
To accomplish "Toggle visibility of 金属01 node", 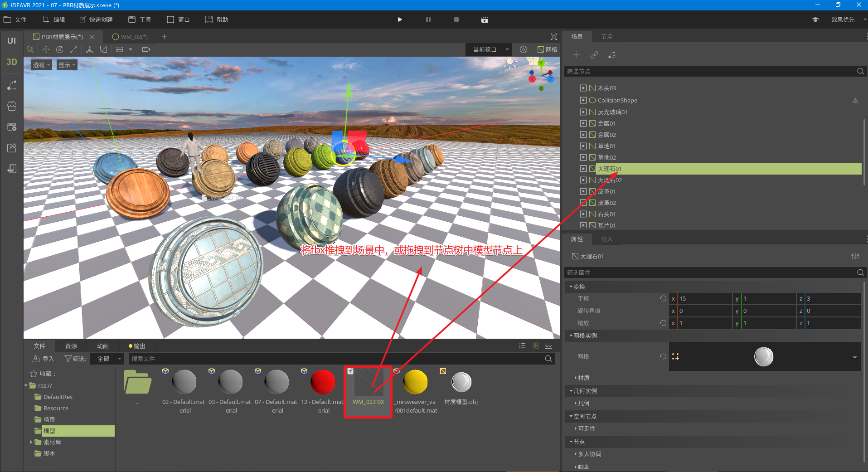I will click(583, 123).
